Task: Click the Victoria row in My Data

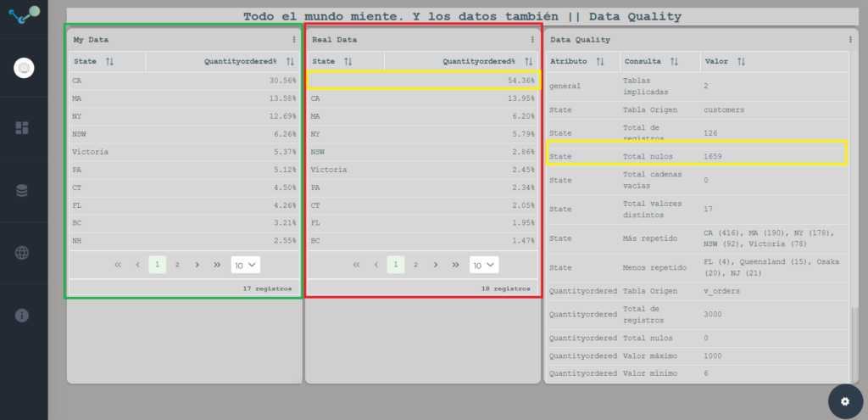Action: [x=184, y=152]
